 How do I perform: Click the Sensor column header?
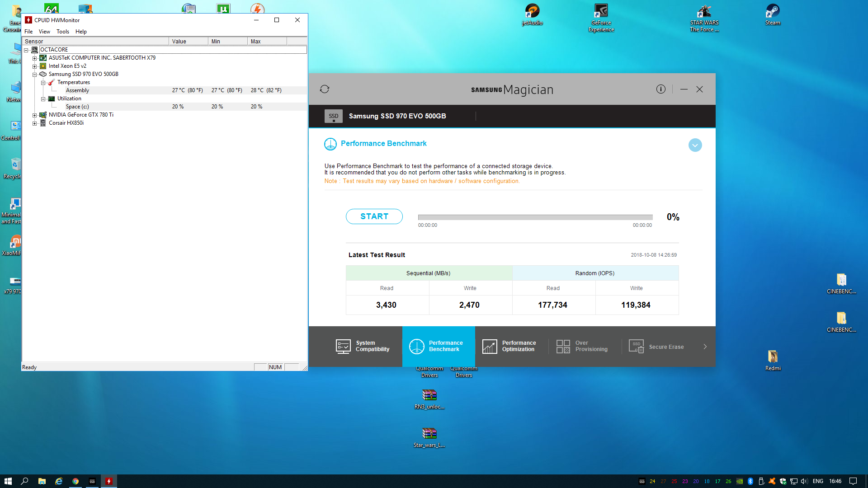tap(95, 41)
